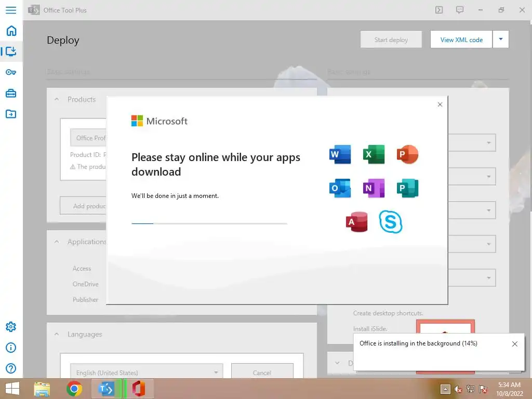
Task: Close the Microsoft installer dialog
Action: [x=440, y=104]
